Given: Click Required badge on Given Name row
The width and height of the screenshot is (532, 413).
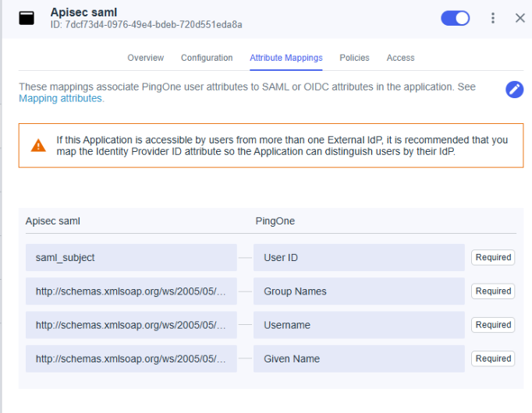Looking at the screenshot, I should pyautogui.click(x=493, y=358).
